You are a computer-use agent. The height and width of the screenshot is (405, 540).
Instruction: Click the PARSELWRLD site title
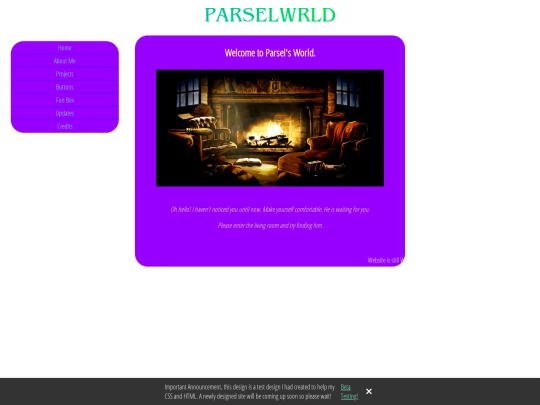click(270, 15)
